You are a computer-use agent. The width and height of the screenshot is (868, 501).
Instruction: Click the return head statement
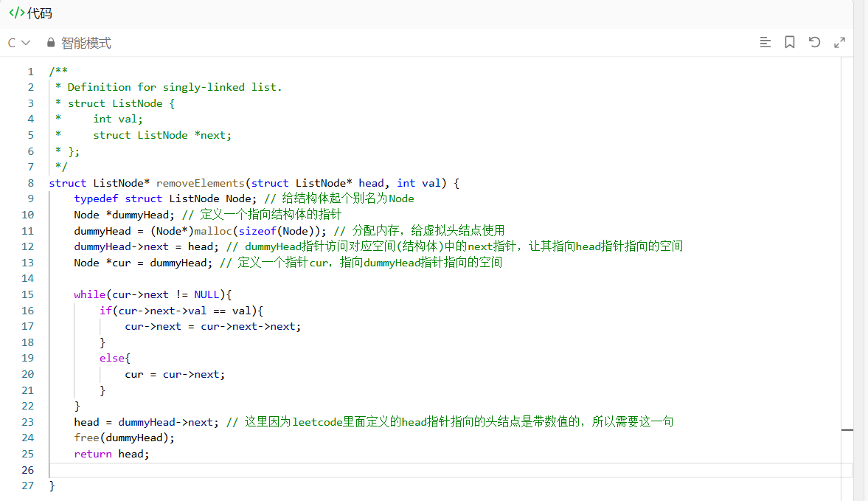tap(112, 454)
